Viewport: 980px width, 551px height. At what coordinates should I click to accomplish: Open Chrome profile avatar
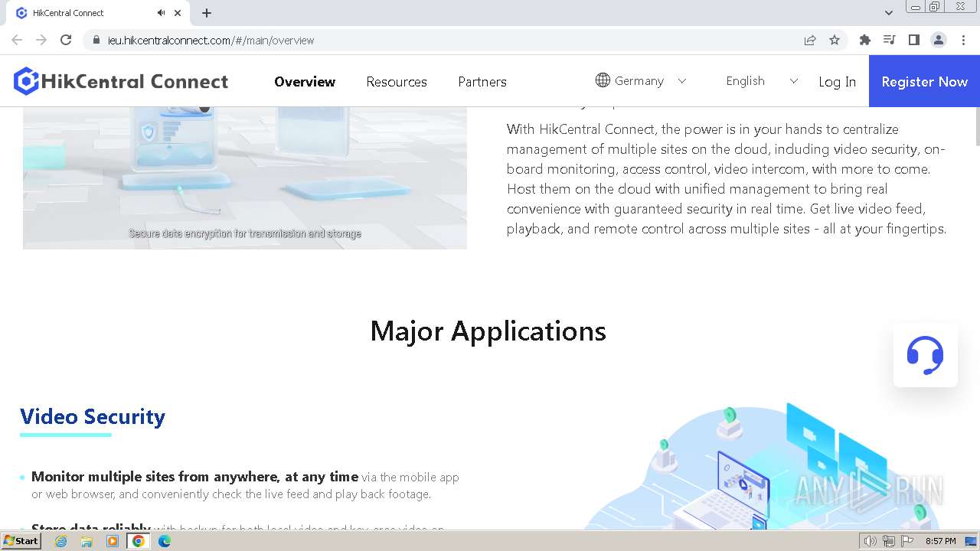pos(939,40)
